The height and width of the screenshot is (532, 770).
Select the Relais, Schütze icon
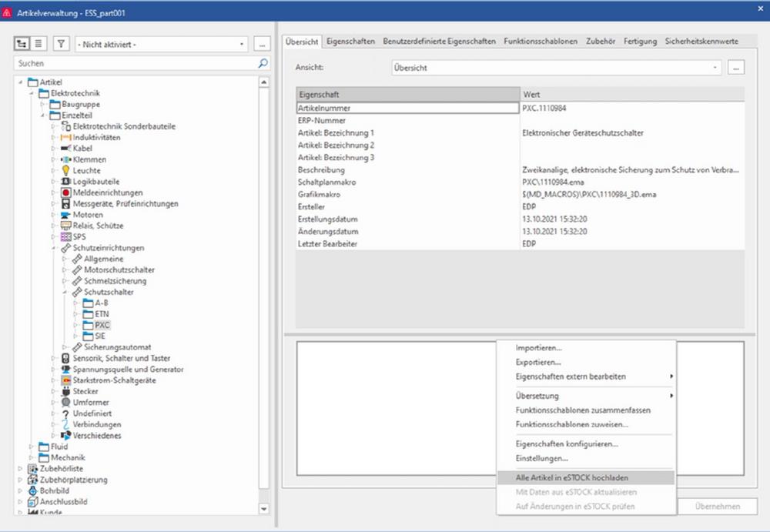(65, 226)
